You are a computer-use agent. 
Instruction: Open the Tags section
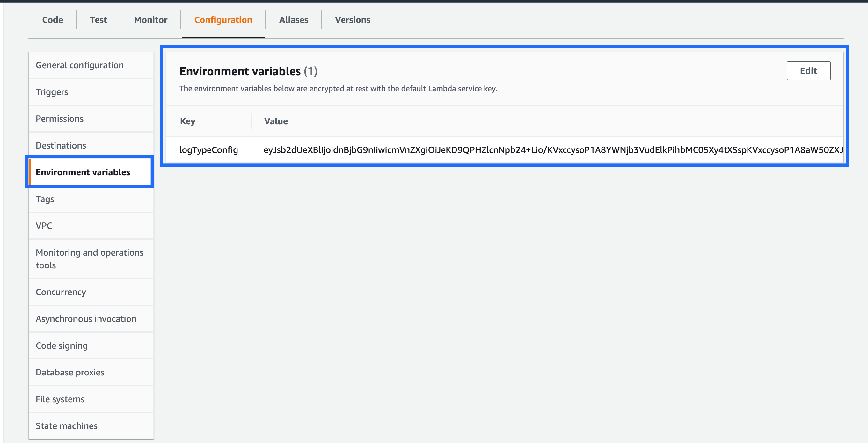point(45,199)
